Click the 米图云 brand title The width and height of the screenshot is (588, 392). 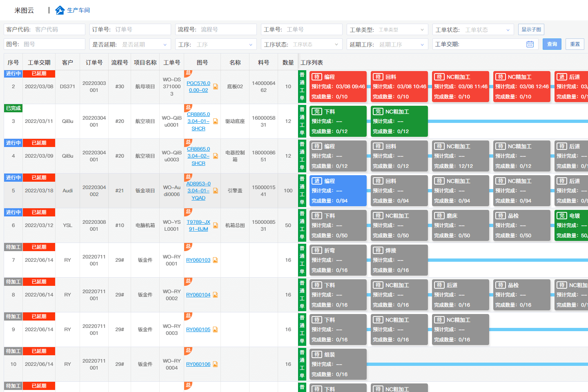coord(24,10)
